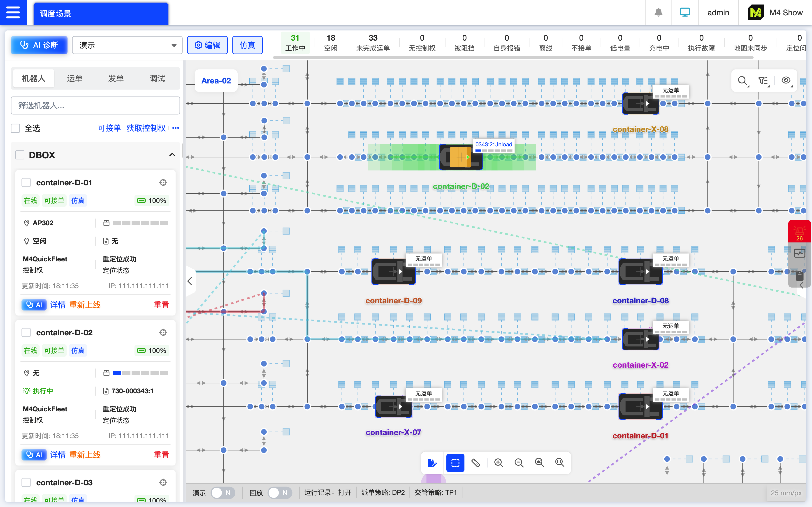Click the map search magnifier icon
Screen dimensions: 812x507
tap(742, 81)
